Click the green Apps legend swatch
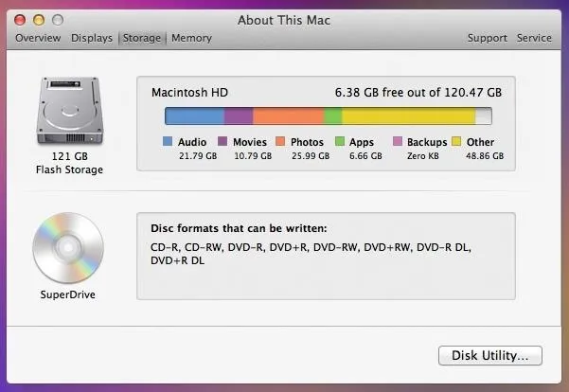The height and width of the screenshot is (392, 569). pos(340,141)
